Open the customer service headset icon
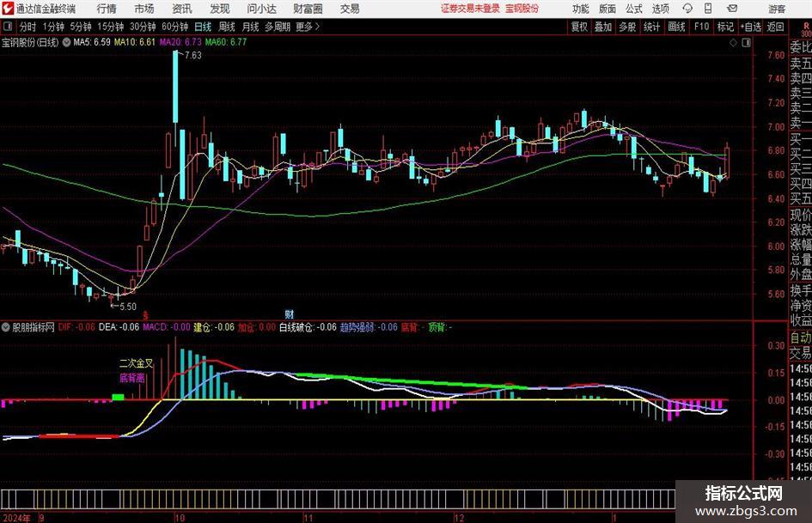Screen dimensions: 812x523 (x=687, y=9)
